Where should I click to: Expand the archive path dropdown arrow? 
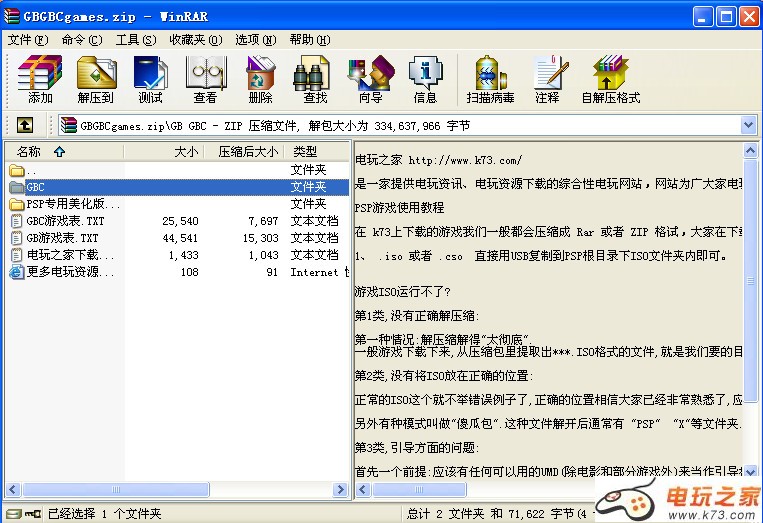click(748, 125)
